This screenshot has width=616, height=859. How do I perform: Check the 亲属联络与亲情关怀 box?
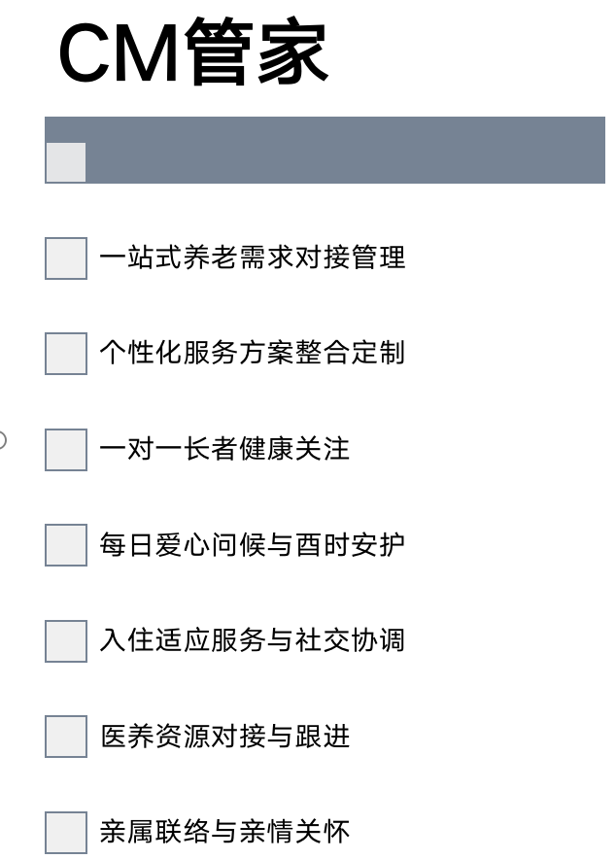(x=66, y=832)
